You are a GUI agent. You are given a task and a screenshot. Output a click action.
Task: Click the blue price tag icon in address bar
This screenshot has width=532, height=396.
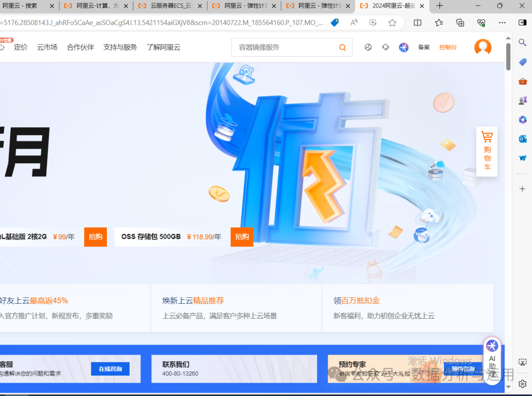[334, 23]
